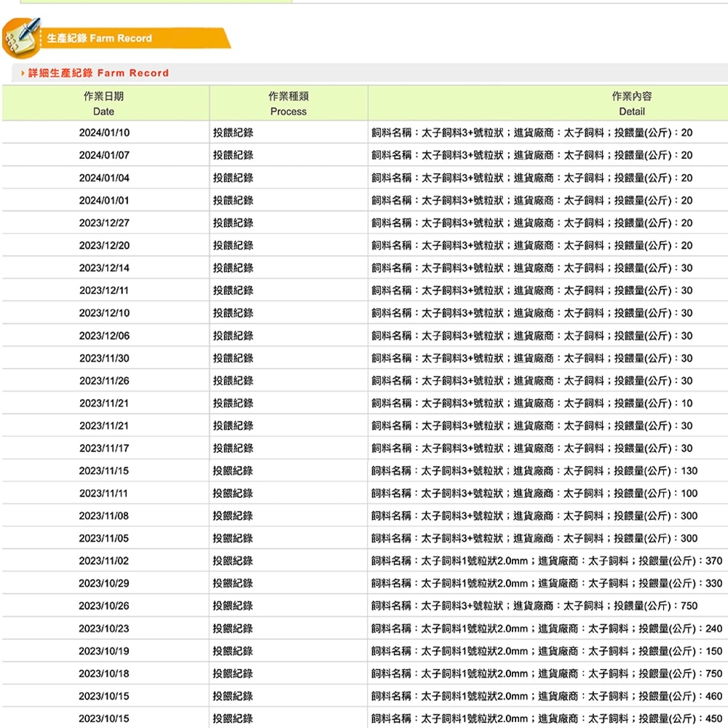
Task: Click the 作業種類 Process column header
Action: pos(288,103)
